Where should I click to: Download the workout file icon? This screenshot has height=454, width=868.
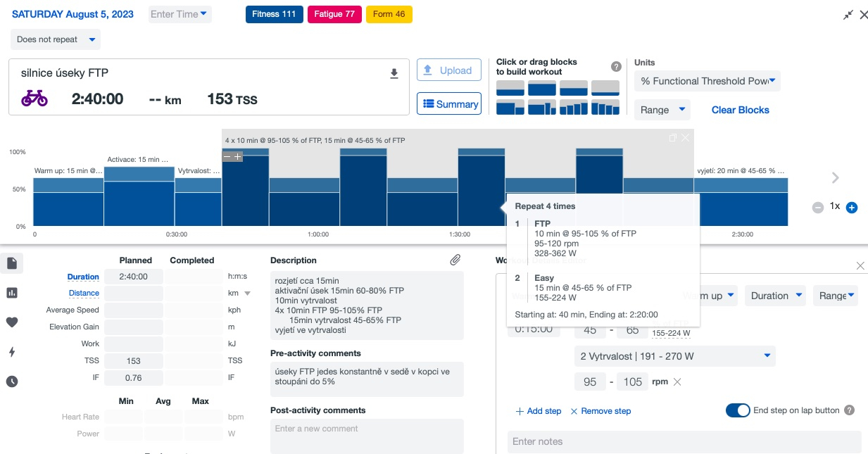click(394, 74)
